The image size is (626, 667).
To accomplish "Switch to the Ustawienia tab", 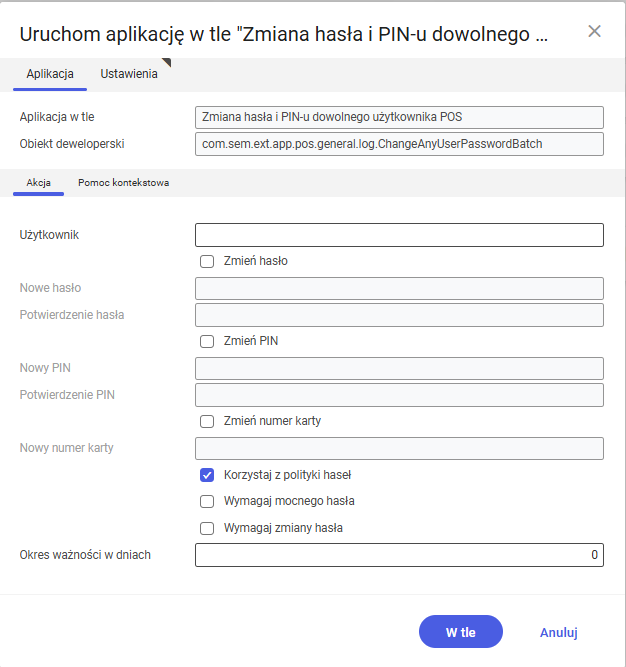I will [x=129, y=74].
